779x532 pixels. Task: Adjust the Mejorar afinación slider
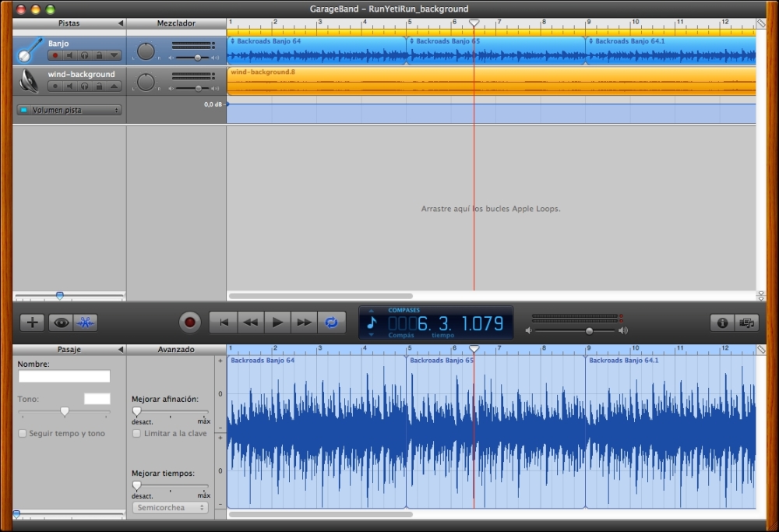(136, 411)
